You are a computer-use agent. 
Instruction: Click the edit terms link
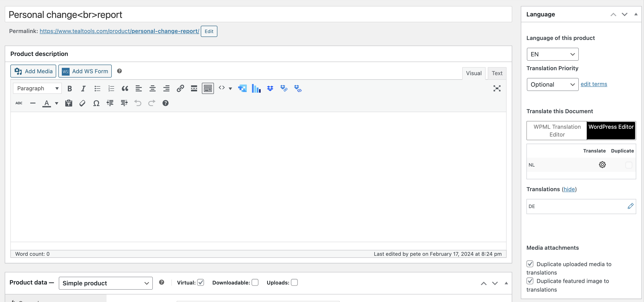(594, 84)
